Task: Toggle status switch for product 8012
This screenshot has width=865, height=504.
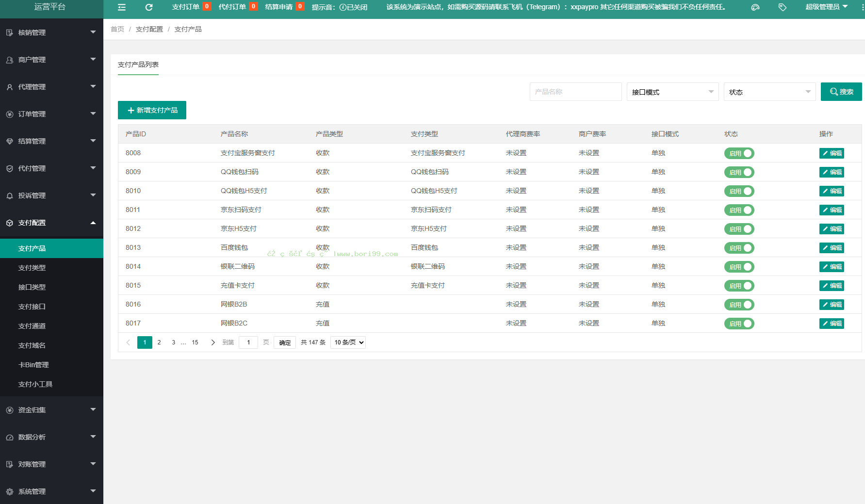Action: [739, 229]
